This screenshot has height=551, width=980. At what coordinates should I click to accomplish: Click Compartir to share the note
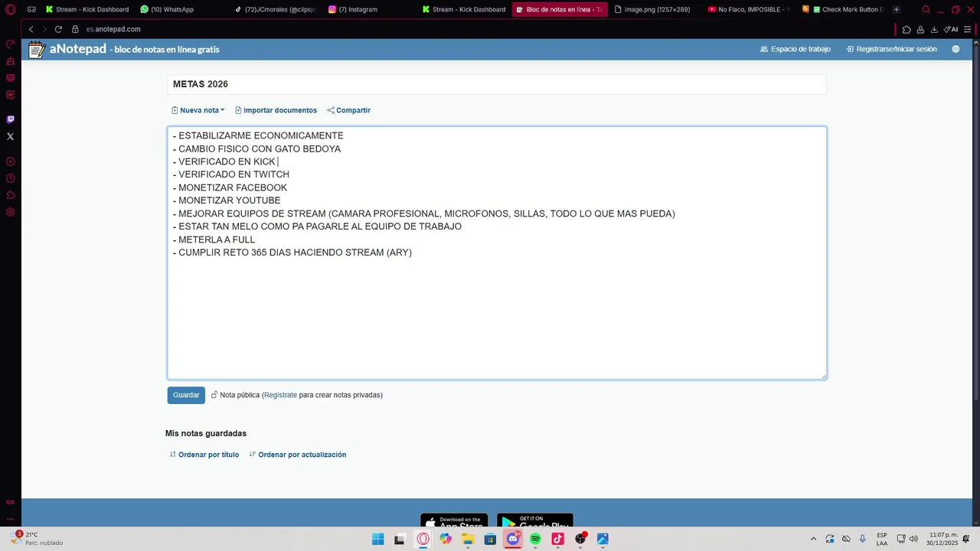[348, 110]
